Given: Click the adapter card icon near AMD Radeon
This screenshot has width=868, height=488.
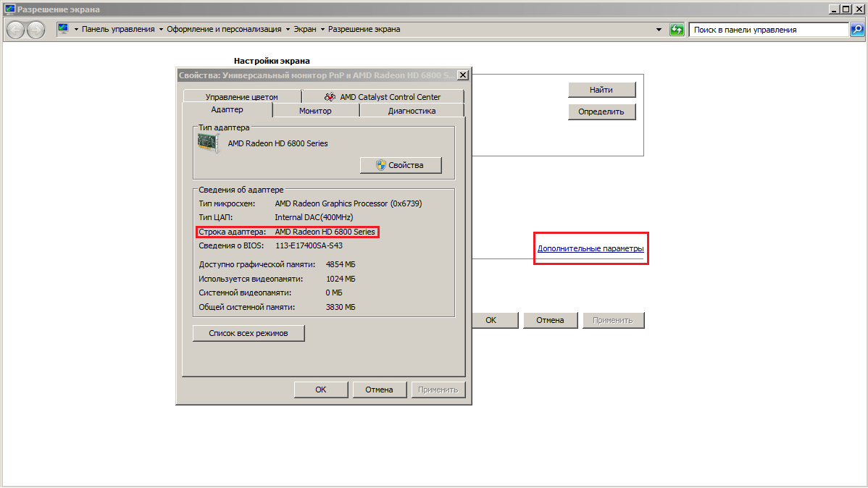Looking at the screenshot, I should (x=208, y=143).
